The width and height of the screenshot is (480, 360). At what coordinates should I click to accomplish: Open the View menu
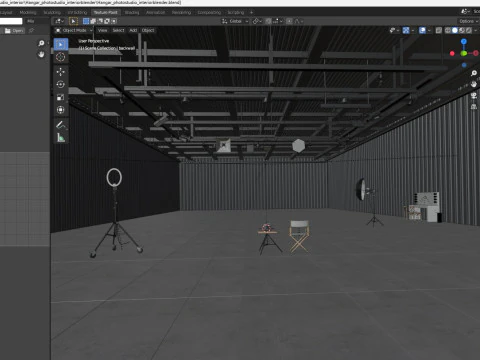coord(102,30)
